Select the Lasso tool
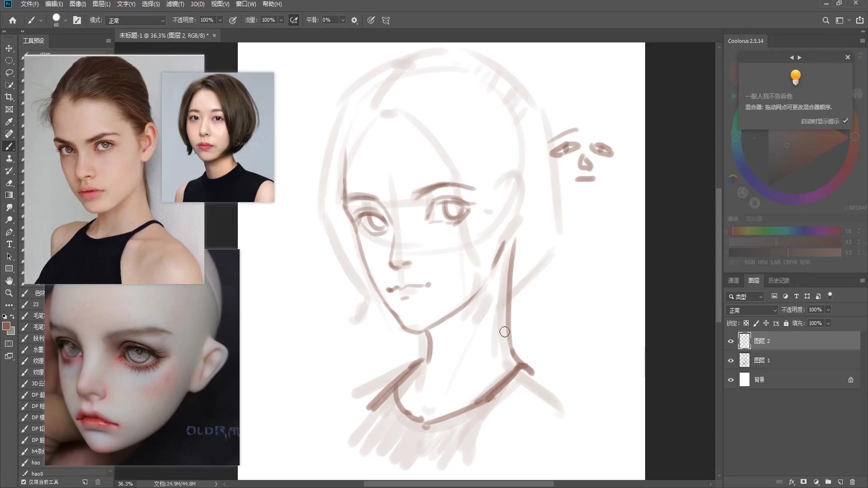The image size is (868, 488). click(9, 72)
